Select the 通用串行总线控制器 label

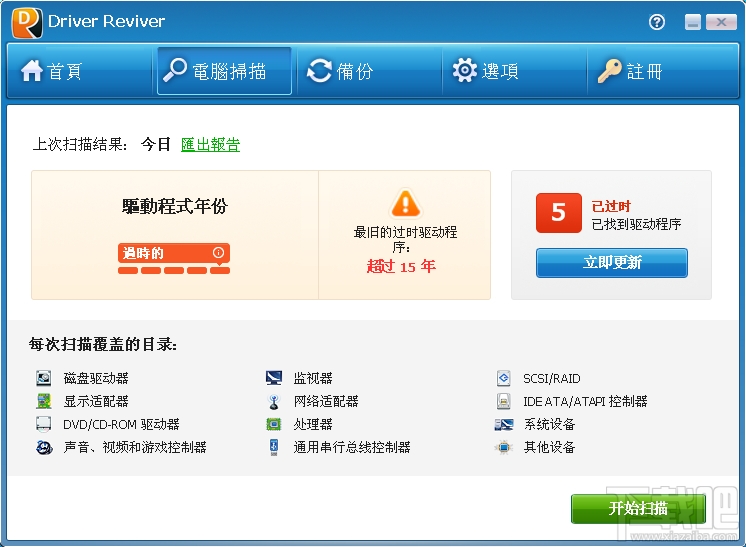[x=352, y=447]
